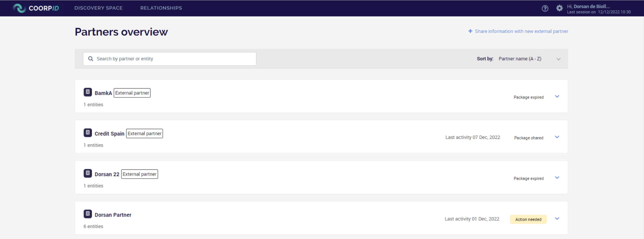Viewport: 644px width, 239px height.
Task: Open the help question mark icon
Action: [x=545, y=8]
